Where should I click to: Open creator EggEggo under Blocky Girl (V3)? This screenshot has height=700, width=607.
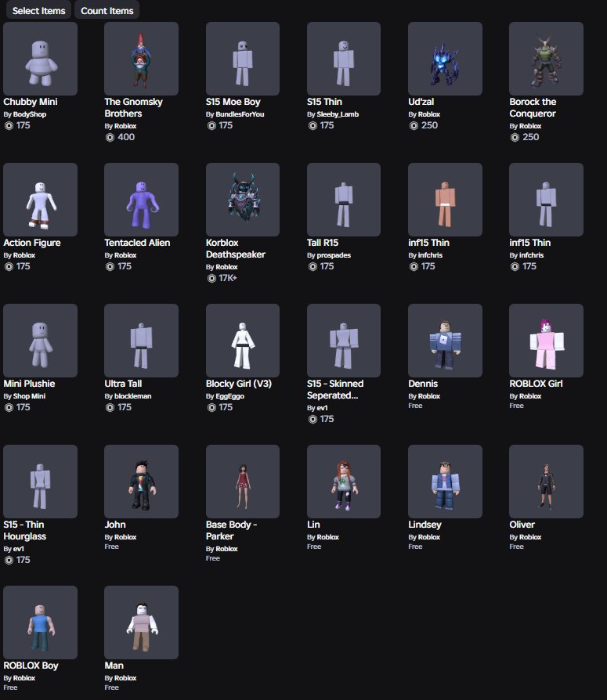(x=230, y=396)
